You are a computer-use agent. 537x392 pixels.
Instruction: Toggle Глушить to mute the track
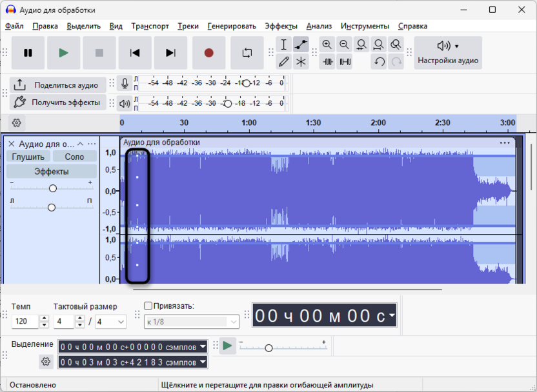click(x=28, y=157)
